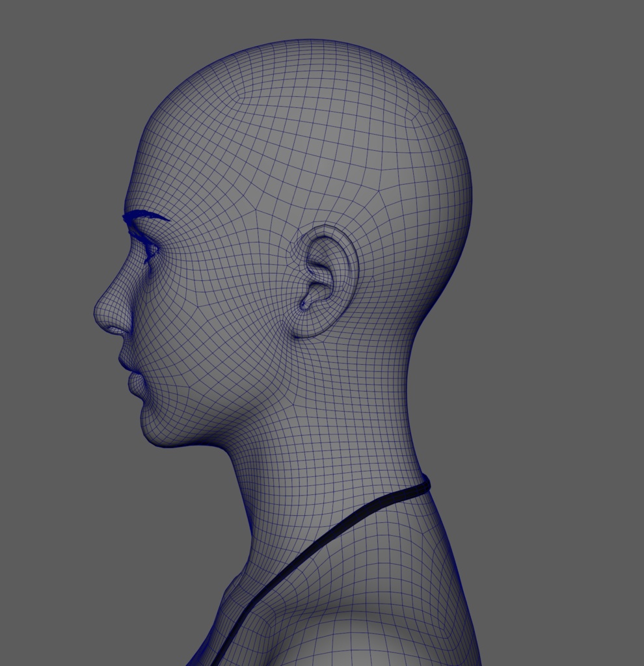Select the ear on the head mesh
Screen dimensions: 644x666
[x=325, y=281]
